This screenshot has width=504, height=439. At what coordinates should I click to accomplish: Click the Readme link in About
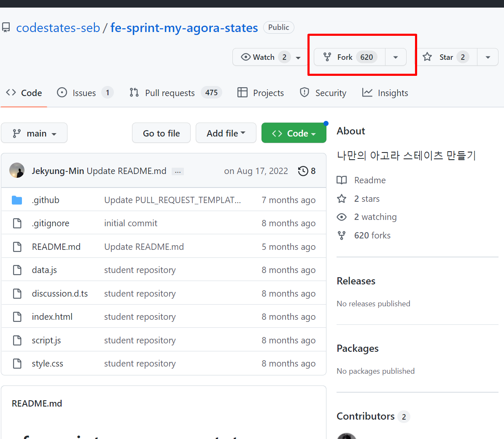(369, 180)
